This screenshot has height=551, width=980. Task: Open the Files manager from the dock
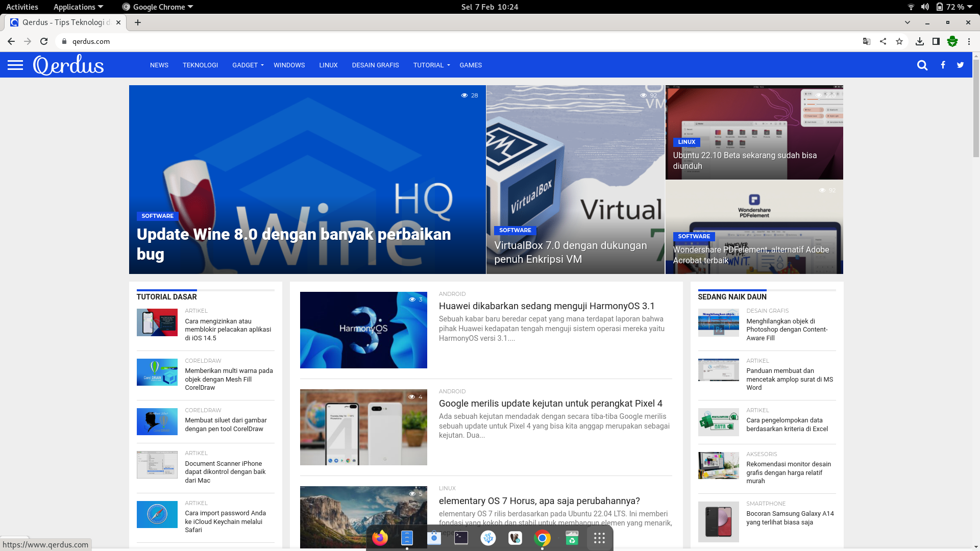407,538
